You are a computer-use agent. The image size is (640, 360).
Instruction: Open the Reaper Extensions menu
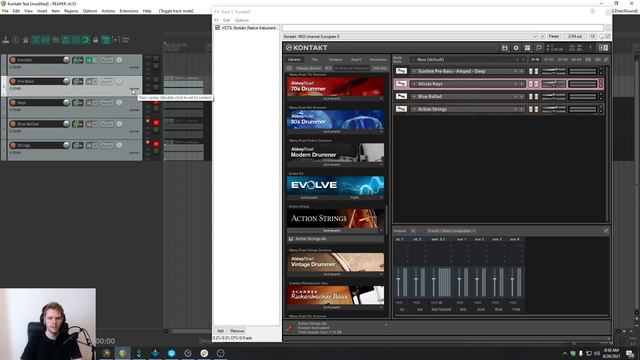click(129, 11)
